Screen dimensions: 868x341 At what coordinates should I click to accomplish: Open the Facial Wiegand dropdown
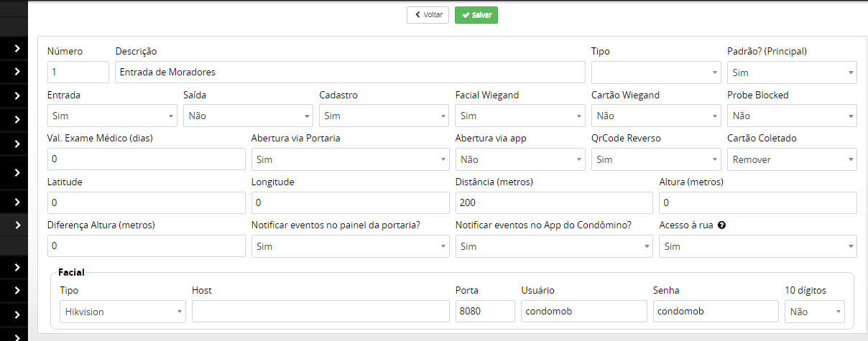(x=520, y=116)
